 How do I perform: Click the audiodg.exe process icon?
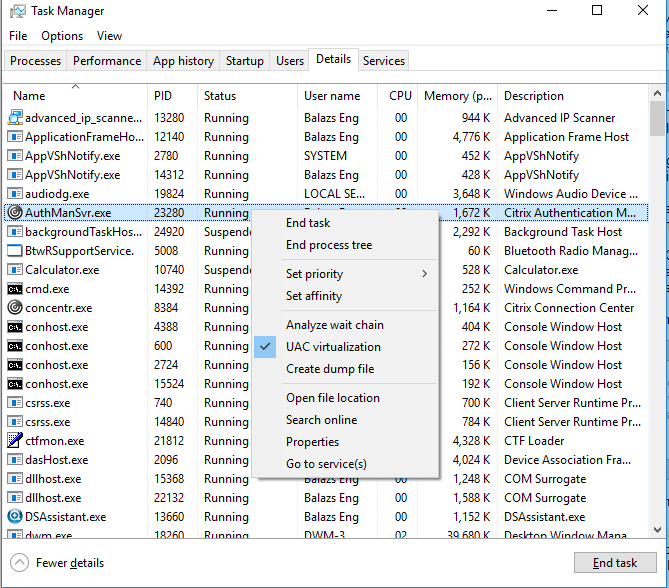(15, 194)
